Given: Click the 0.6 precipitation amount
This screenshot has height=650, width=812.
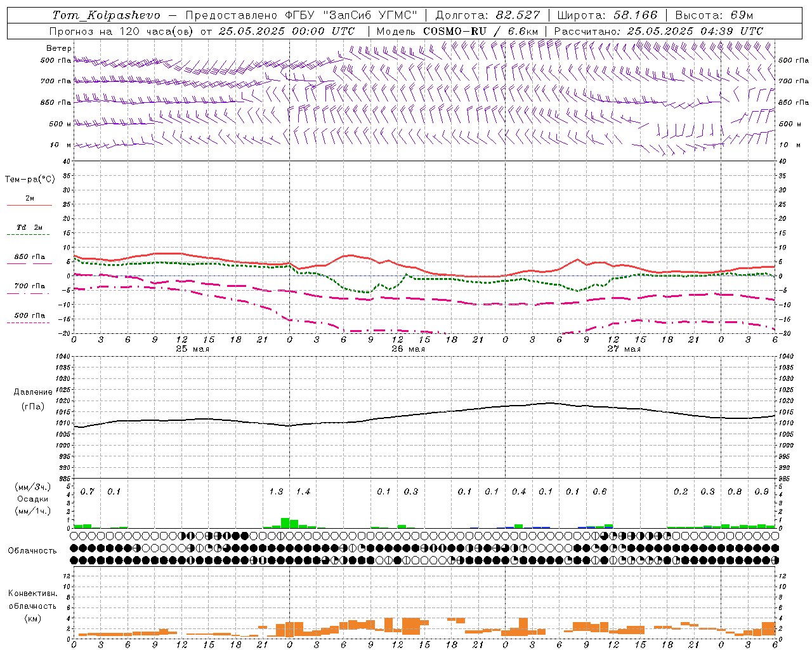Looking at the screenshot, I should [x=599, y=492].
